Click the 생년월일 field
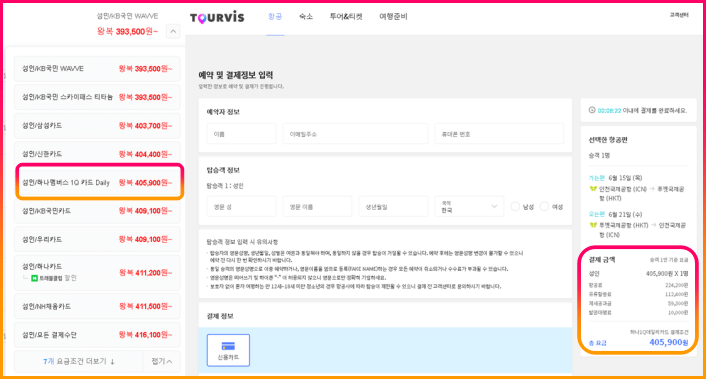 coord(393,207)
